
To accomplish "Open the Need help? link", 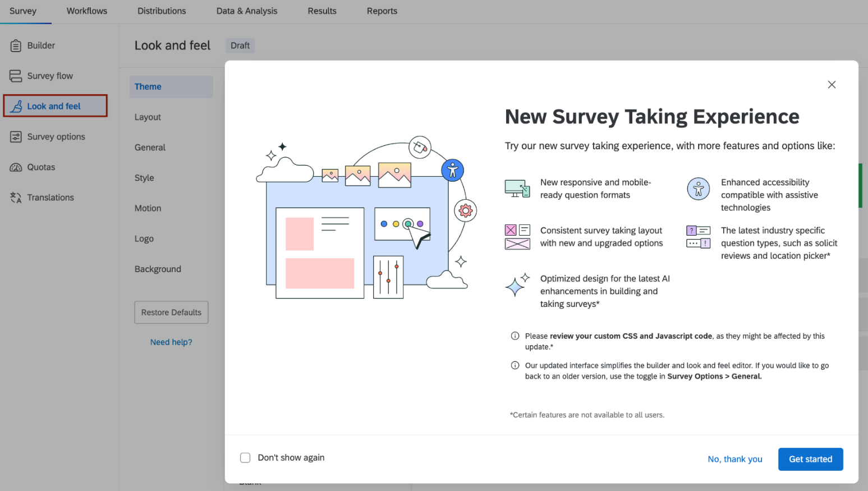I will coord(171,342).
